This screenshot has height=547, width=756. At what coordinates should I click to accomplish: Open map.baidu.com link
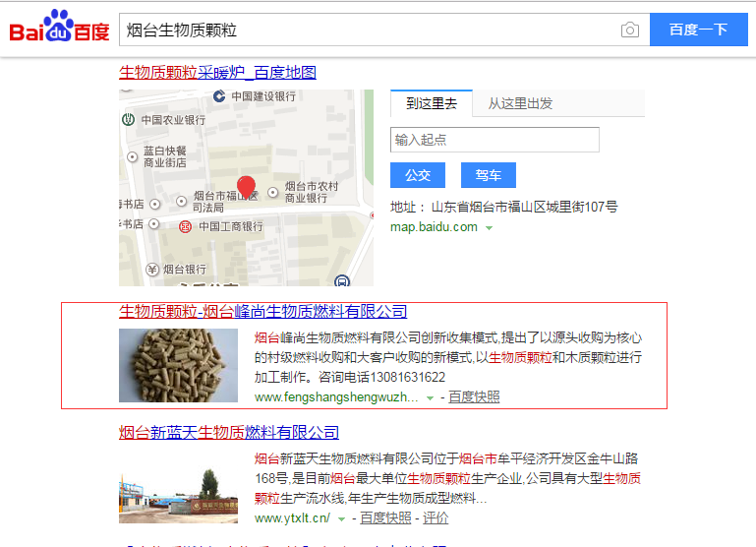click(x=434, y=227)
